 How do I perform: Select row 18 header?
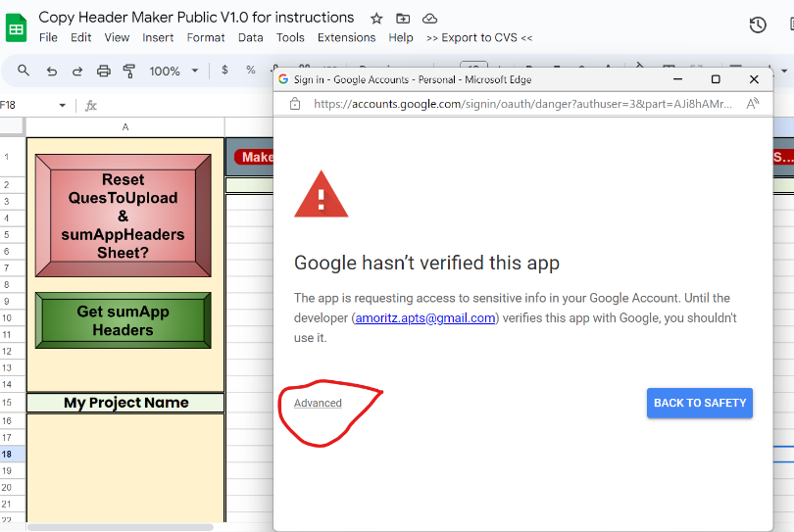(12, 454)
